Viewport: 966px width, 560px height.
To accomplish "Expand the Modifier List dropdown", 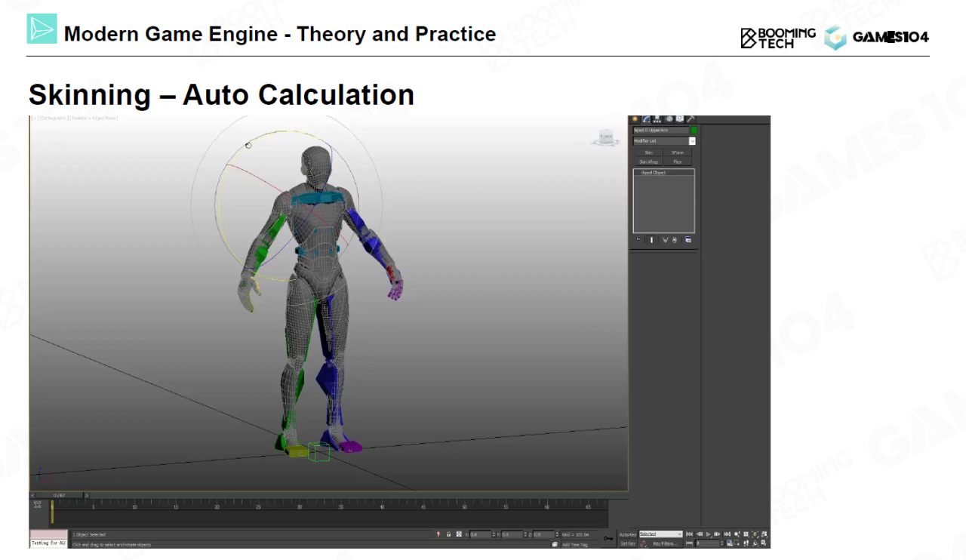I will tap(692, 141).
